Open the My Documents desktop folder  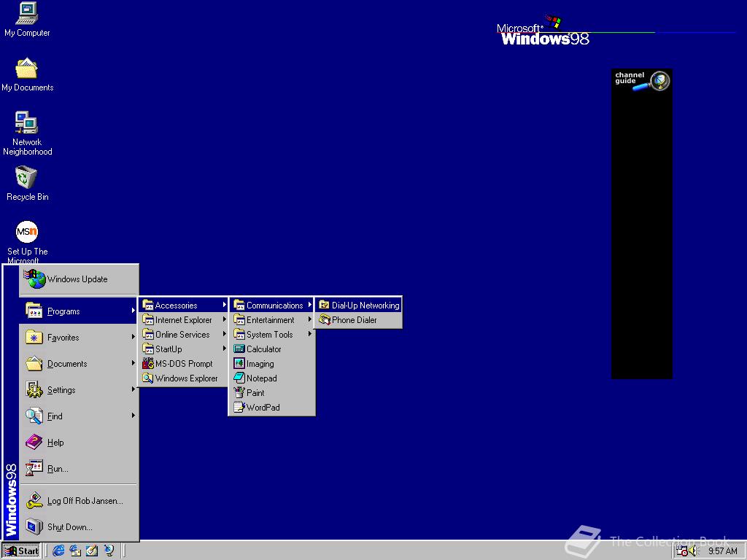(x=27, y=75)
